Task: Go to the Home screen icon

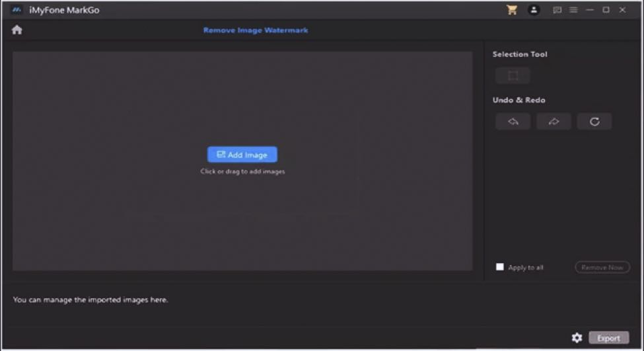Action: click(17, 30)
